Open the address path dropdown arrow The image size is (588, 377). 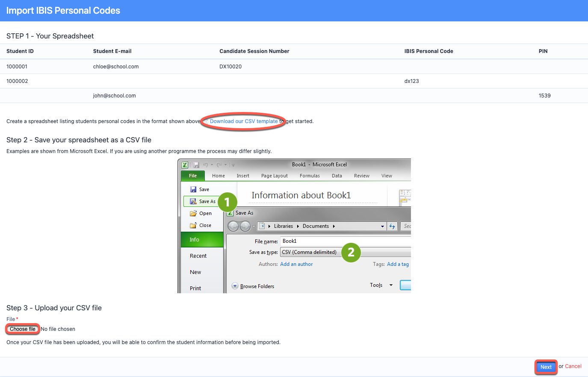(x=382, y=226)
